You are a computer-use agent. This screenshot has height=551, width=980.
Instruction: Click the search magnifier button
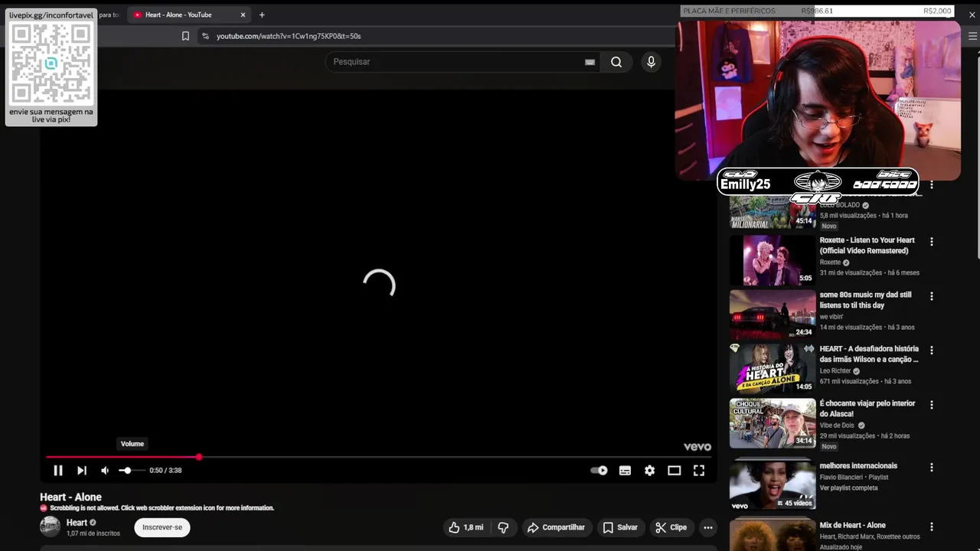point(616,62)
